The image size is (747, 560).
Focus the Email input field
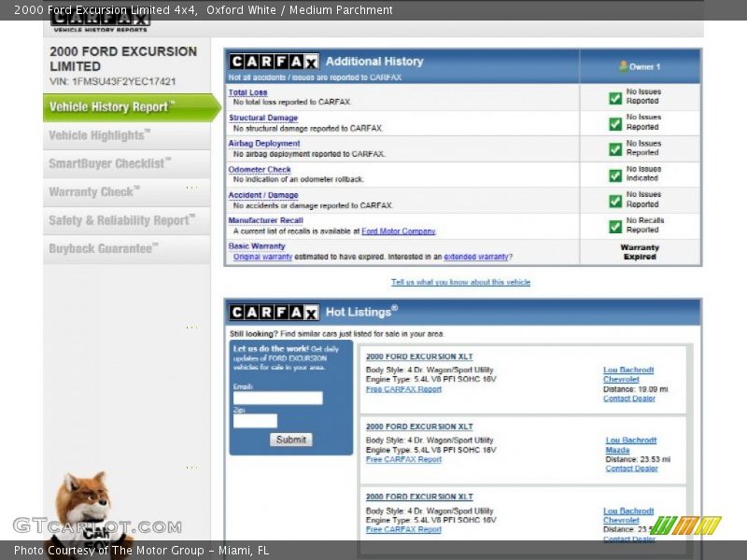coord(277,399)
